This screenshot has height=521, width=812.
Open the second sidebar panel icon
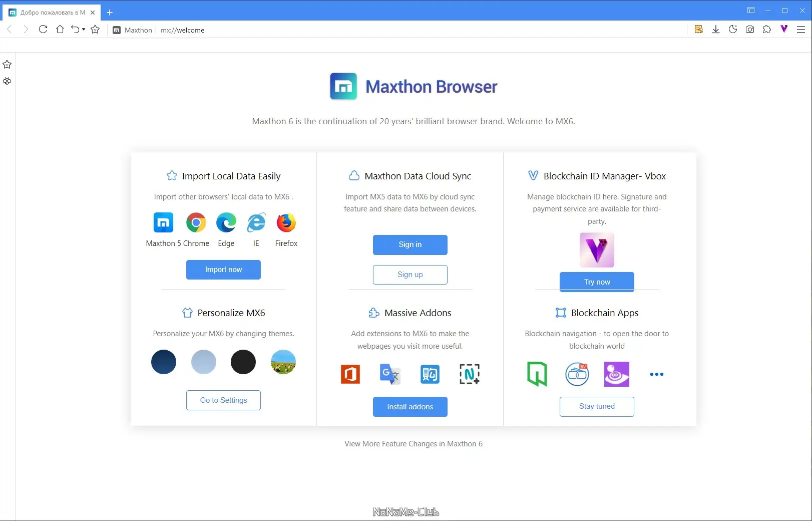(x=7, y=81)
